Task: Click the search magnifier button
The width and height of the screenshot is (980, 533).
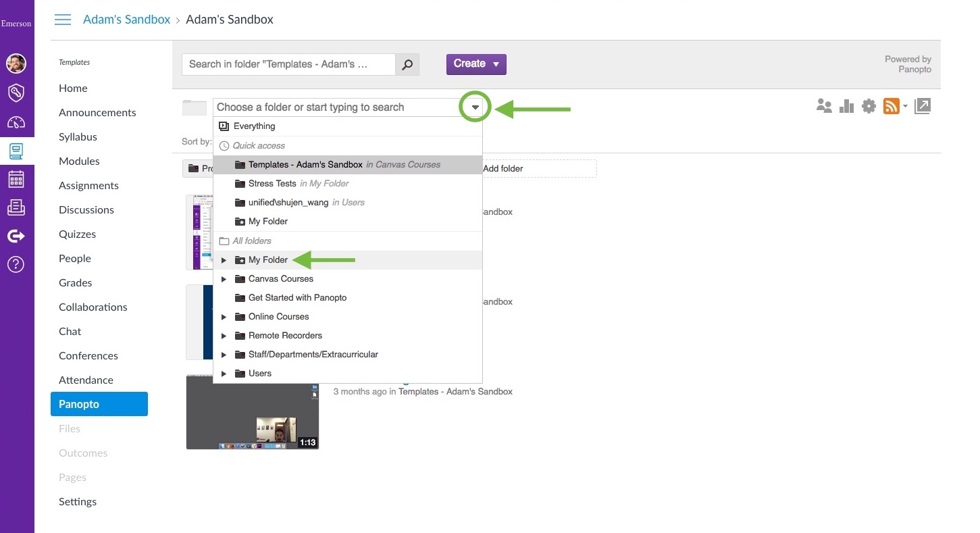Action: (x=407, y=65)
